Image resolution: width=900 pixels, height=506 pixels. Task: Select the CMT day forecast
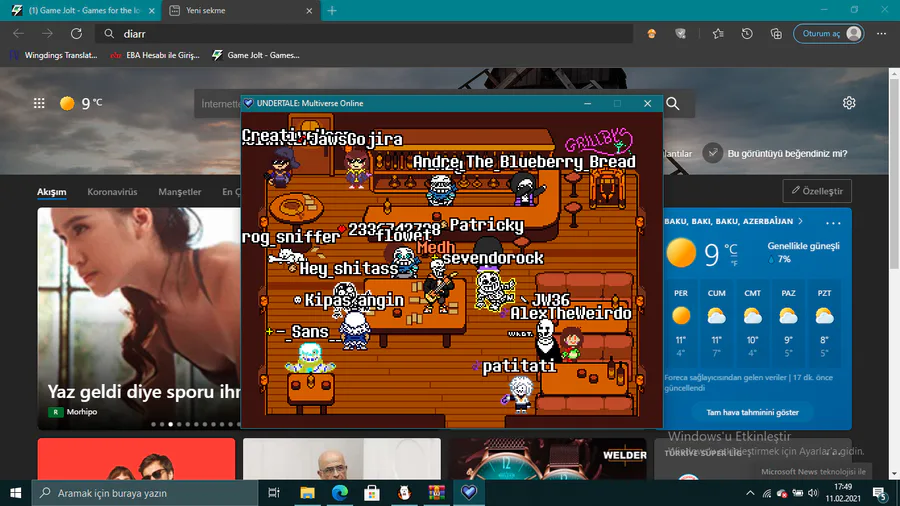752,324
